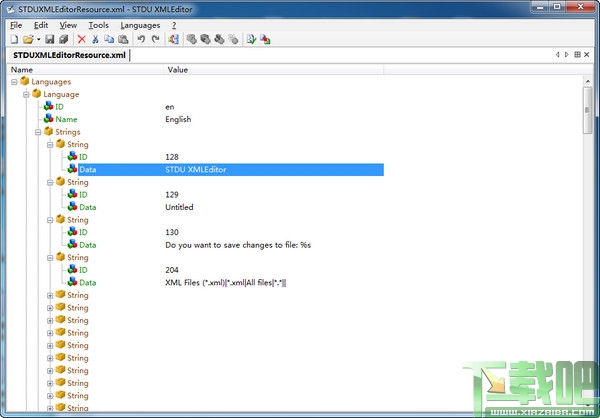Image resolution: width=600 pixels, height=418 pixels.
Task: Click the scroll up arrow of tree view
Action: 587,81
